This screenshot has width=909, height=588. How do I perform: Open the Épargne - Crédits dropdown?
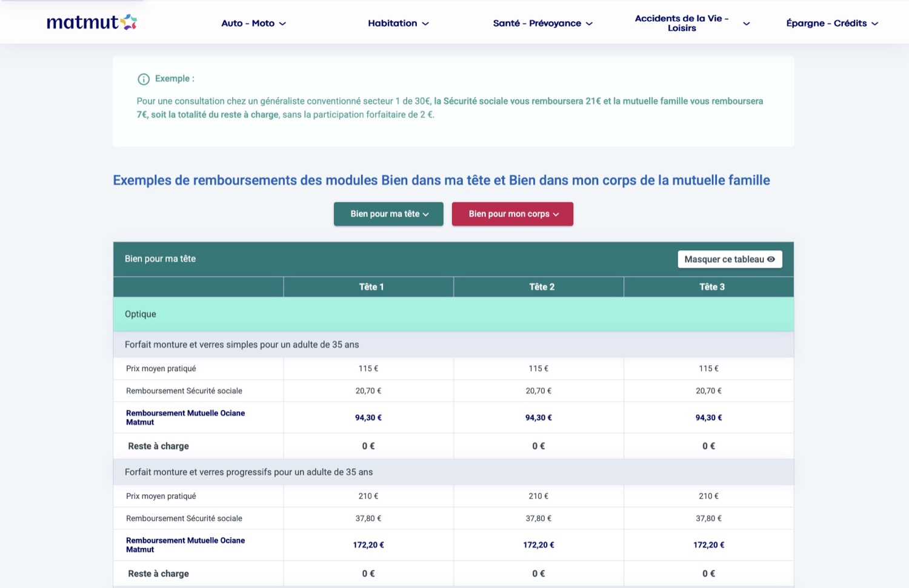point(832,23)
